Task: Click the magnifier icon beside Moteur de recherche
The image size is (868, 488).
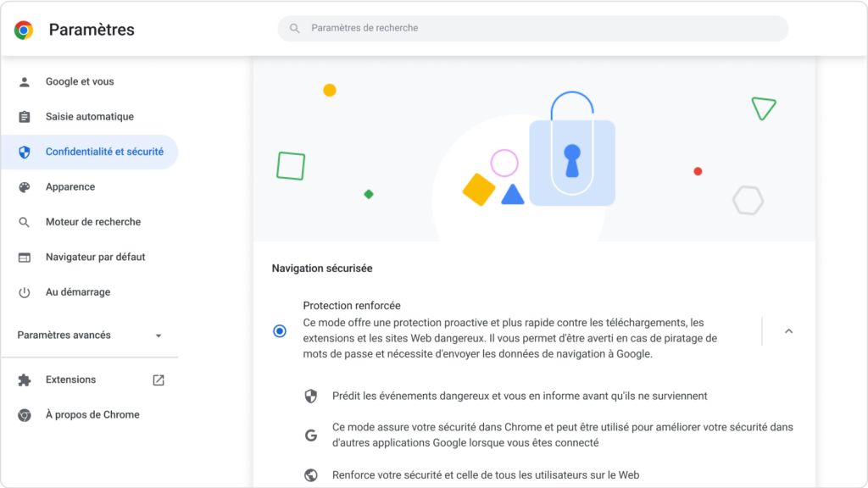Action: pos(25,223)
